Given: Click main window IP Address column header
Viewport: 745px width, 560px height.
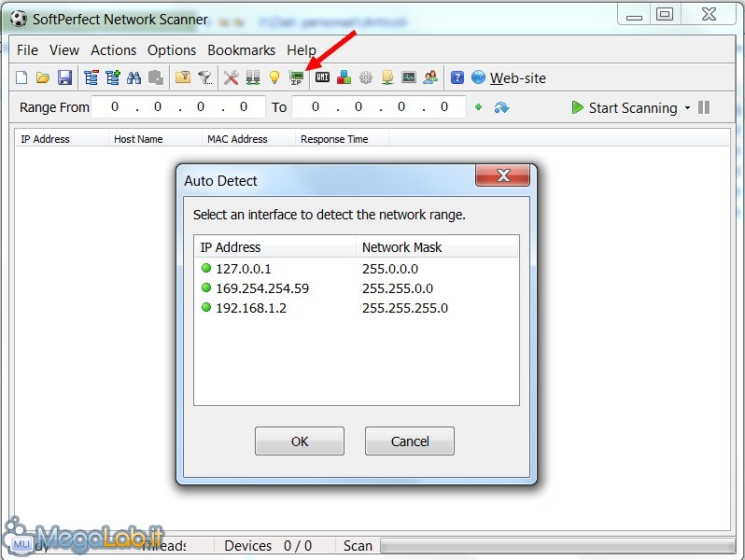Looking at the screenshot, I should 63,139.
